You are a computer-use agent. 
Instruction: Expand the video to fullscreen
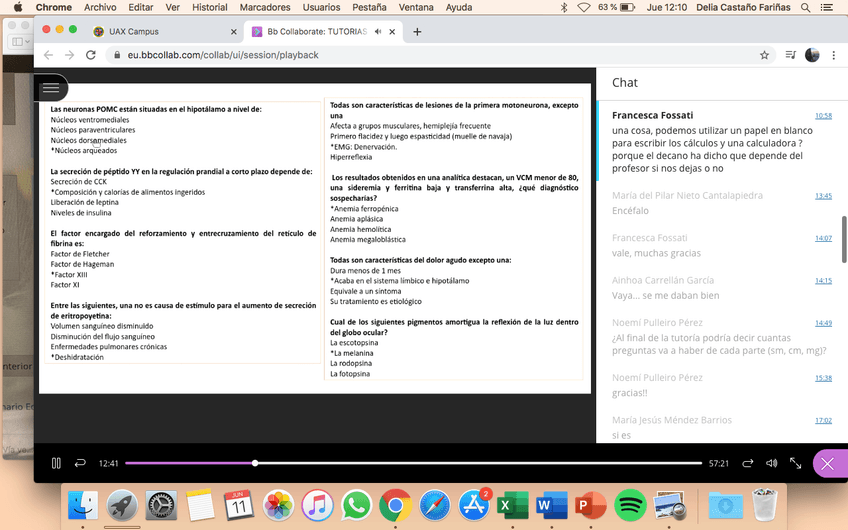(796, 463)
